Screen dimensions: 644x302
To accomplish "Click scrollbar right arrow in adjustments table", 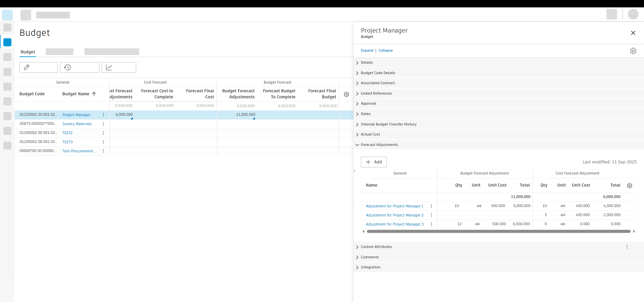I will [x=634, y=231].
